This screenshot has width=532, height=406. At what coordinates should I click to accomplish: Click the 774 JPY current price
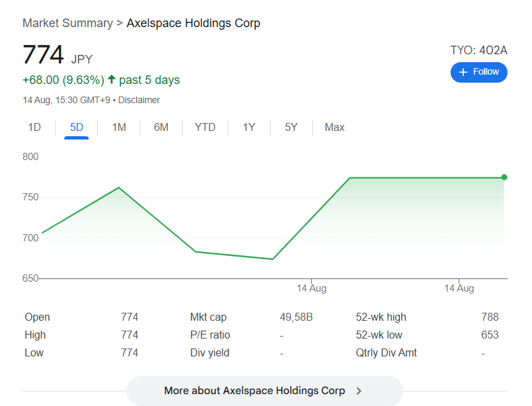pyautogui.click(x=58, y=55)
